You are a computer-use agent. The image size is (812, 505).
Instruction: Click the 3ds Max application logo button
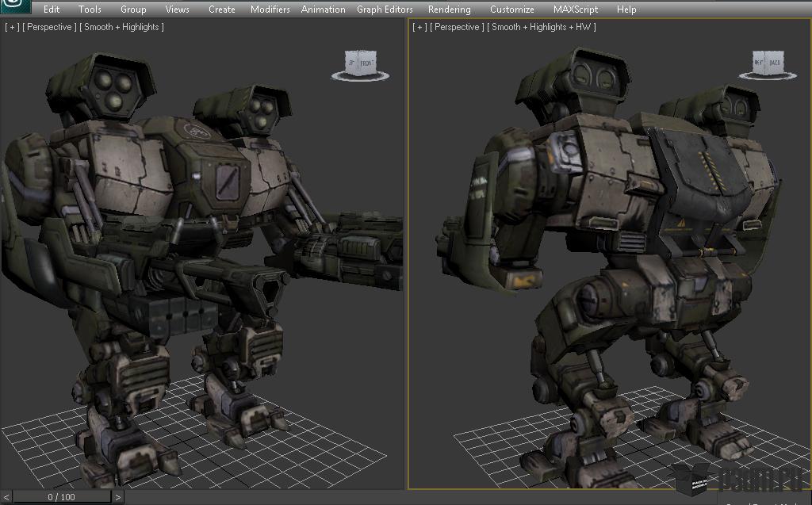point(14,7)
